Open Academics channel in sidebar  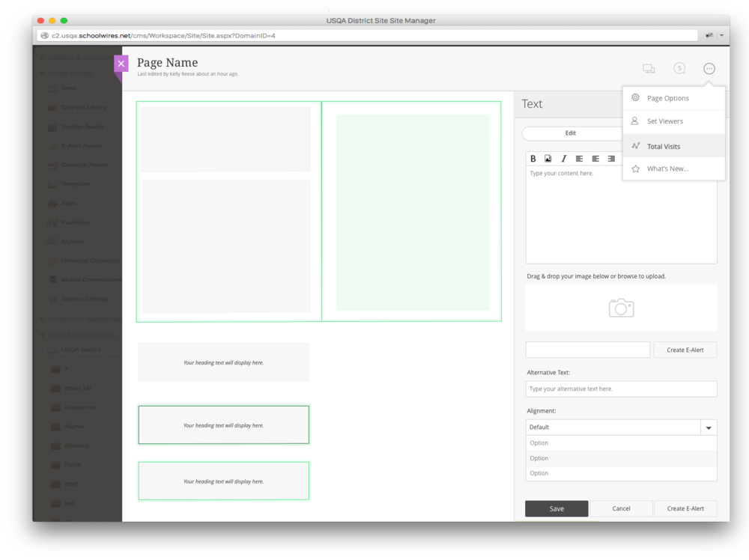(x=80, y=407)
